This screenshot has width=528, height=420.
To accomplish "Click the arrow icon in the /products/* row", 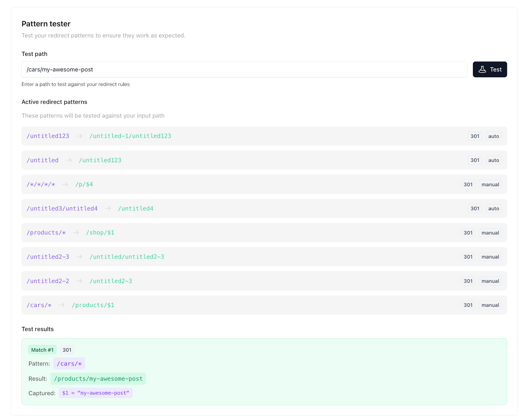I will pos(76,233).
